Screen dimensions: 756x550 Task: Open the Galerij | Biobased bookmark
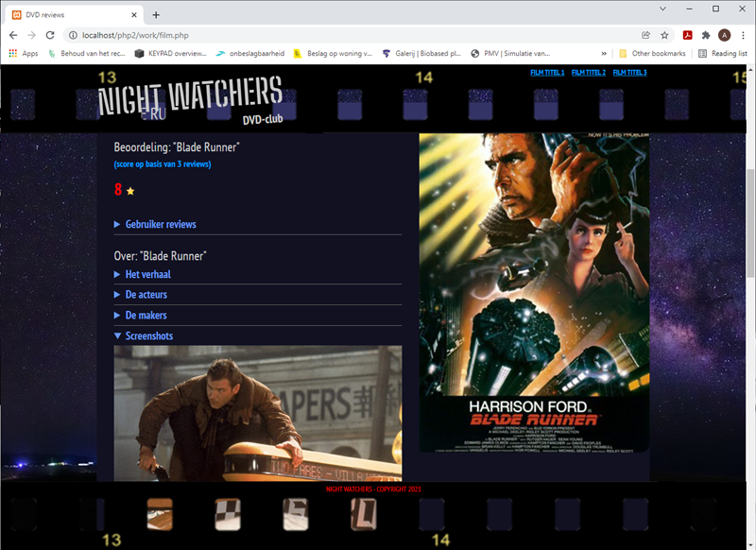coord(421,54)
